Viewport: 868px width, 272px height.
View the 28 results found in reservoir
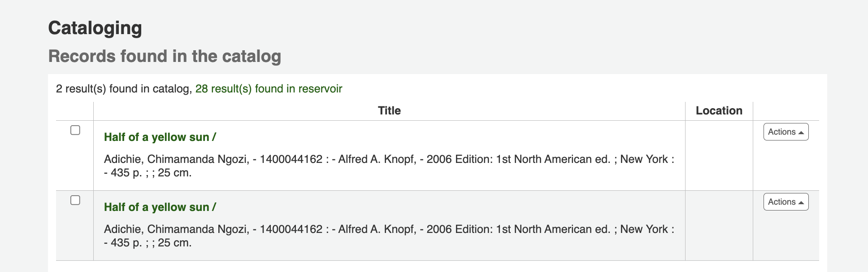click(269, 89)
